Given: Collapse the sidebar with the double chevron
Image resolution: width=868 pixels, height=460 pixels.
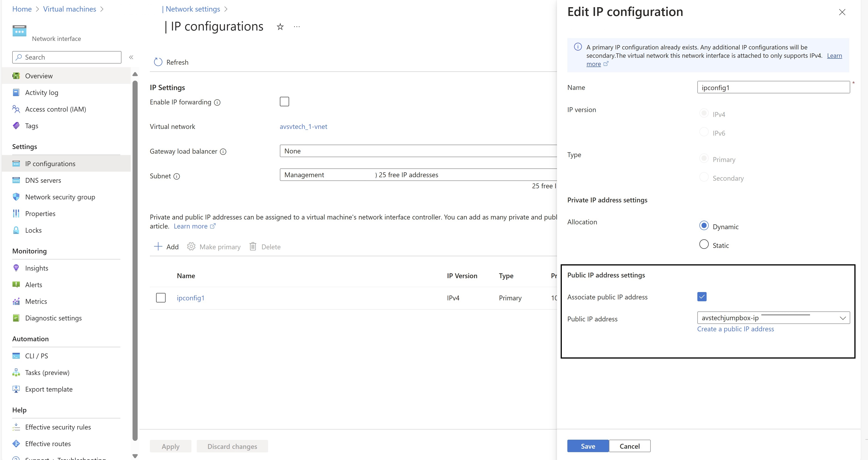Looking at the screenshot, I should pos(131,57).
